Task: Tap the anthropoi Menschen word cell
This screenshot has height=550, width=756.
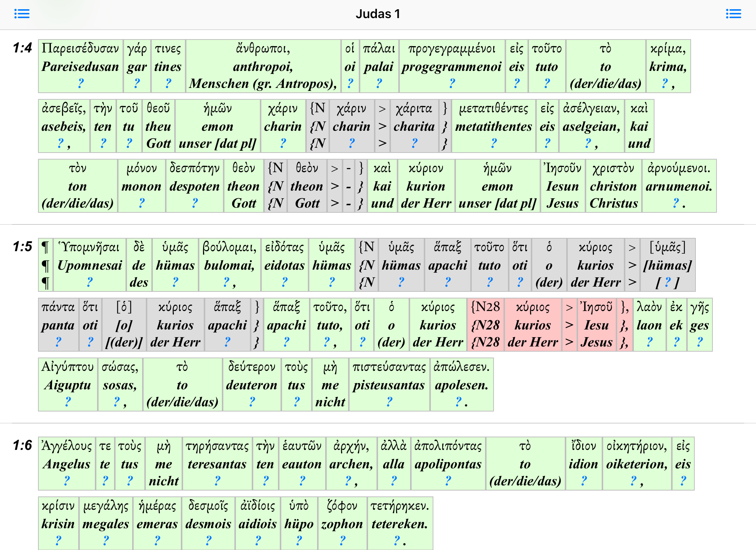Action: pyautogui.click(x=263, y=66)
